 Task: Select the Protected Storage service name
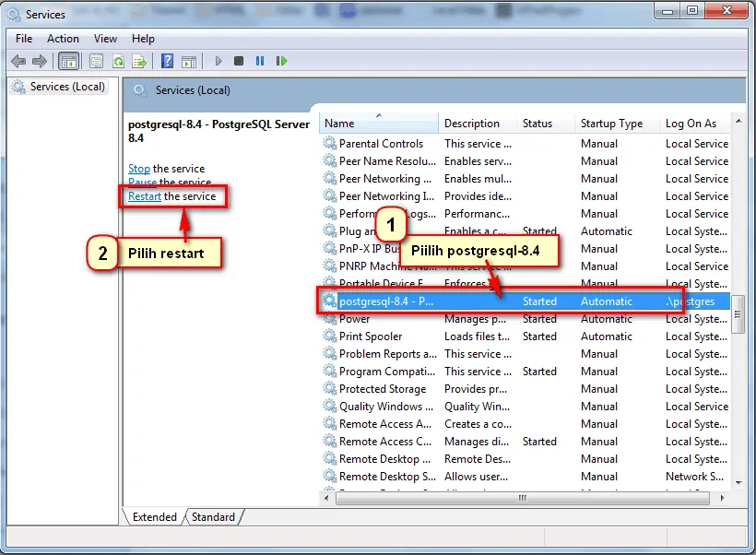[x=383, y=389]
